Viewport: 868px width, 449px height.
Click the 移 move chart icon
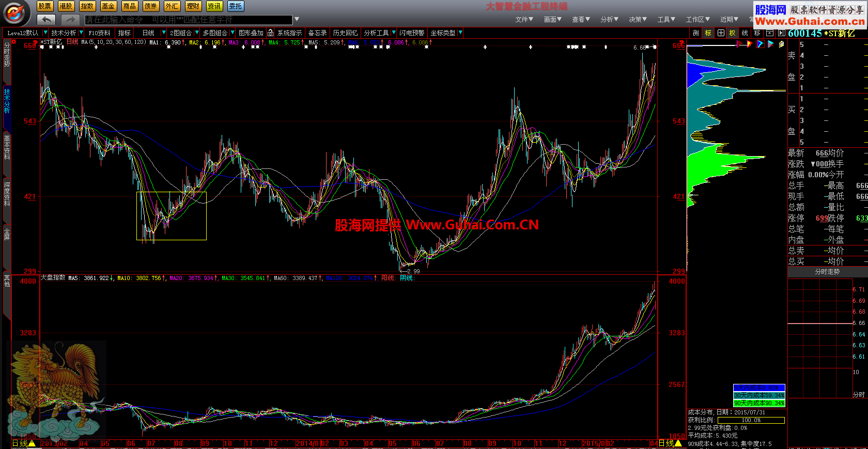[x=757, y=33]
